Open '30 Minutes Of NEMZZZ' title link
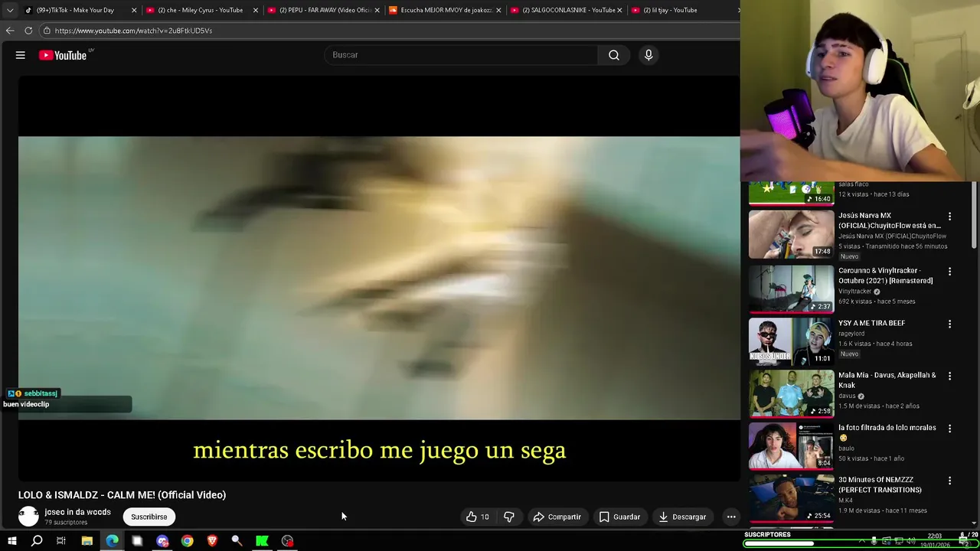980x551 pixels. (880, 484)
